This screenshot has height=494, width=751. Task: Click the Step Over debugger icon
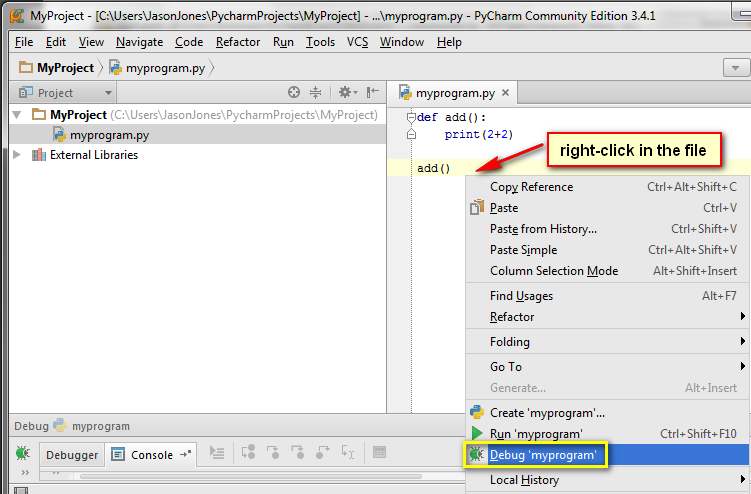248,452
